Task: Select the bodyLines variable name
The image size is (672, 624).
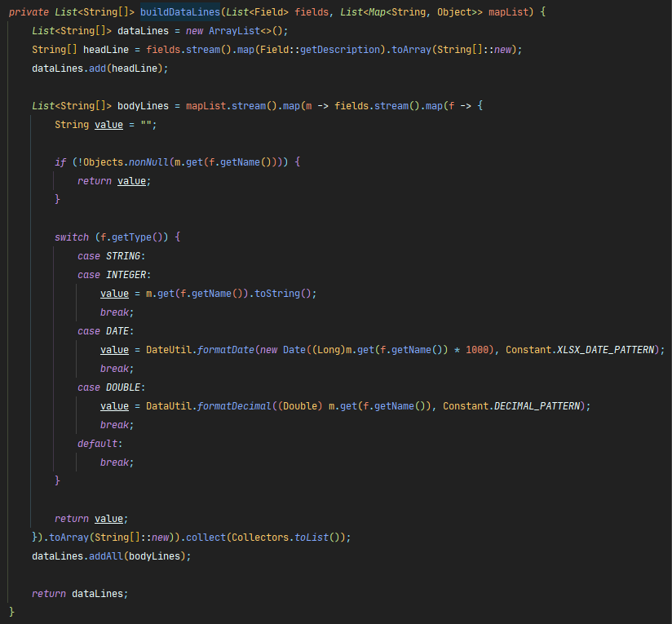Action: pos(144,106)
